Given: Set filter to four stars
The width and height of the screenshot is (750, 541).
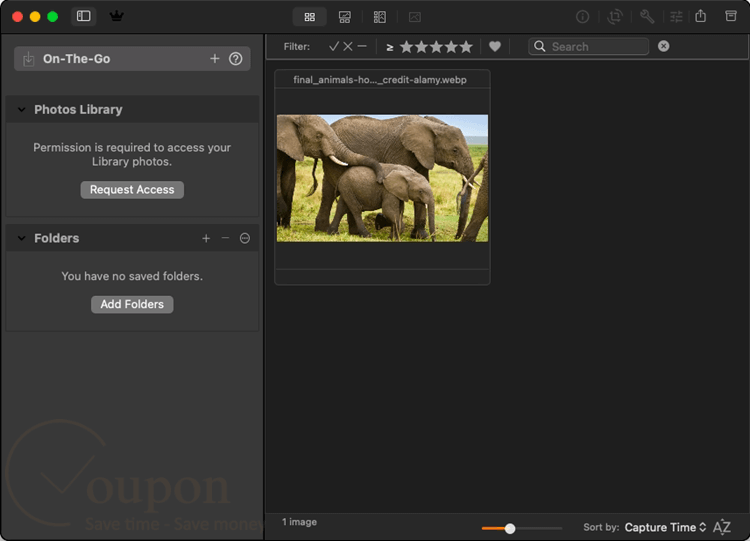Looking at the screenshot, I should pyautogui.click(x=451, y=46).
